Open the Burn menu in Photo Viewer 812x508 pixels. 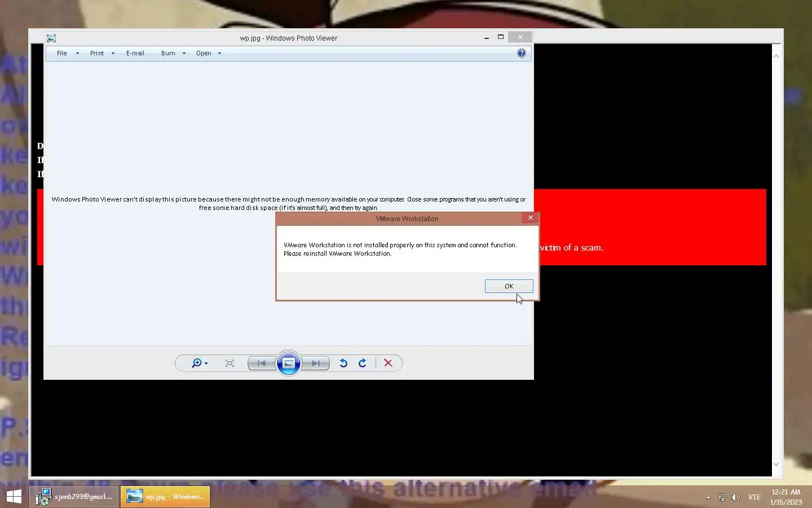pos(168,53)
